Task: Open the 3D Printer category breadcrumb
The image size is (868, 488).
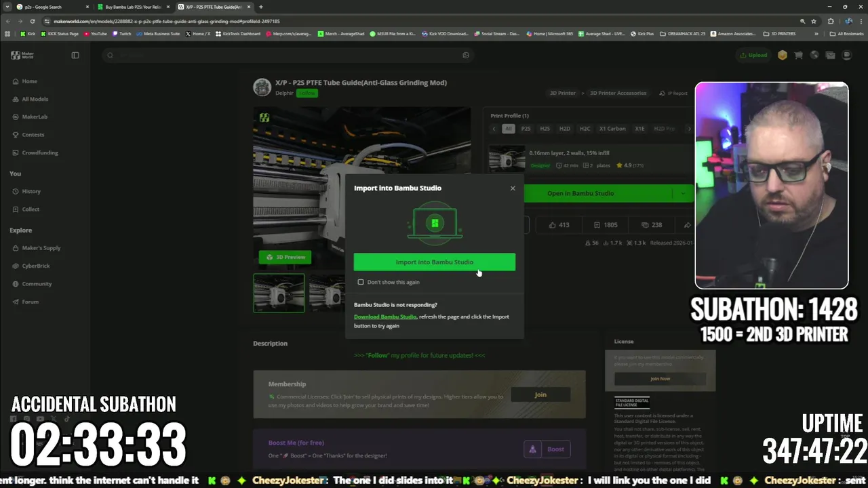Action: click(x=562, y=93)
